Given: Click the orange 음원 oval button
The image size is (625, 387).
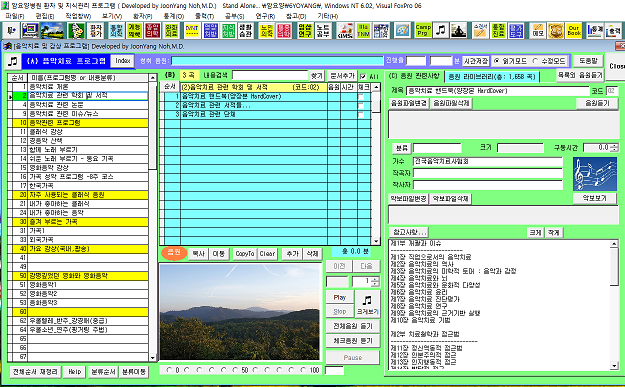Looking at the screenshot, I should coord(174,252).
